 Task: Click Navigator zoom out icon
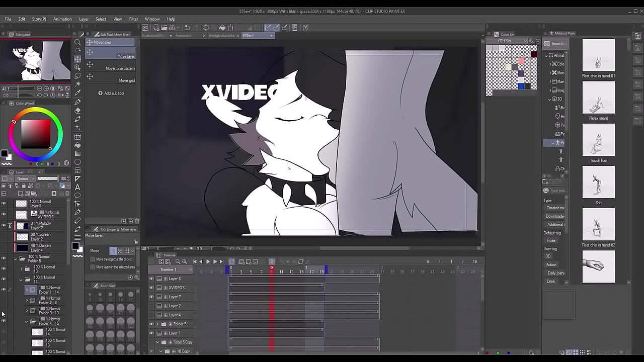tap(40, 88)
